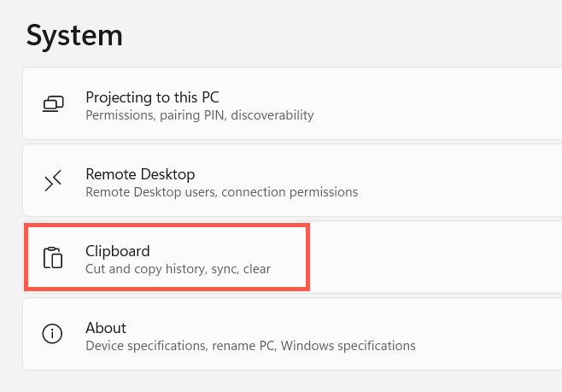Click the Projecting to this PC monitor icon
The image size is (562, 392).
pos(53,104)
